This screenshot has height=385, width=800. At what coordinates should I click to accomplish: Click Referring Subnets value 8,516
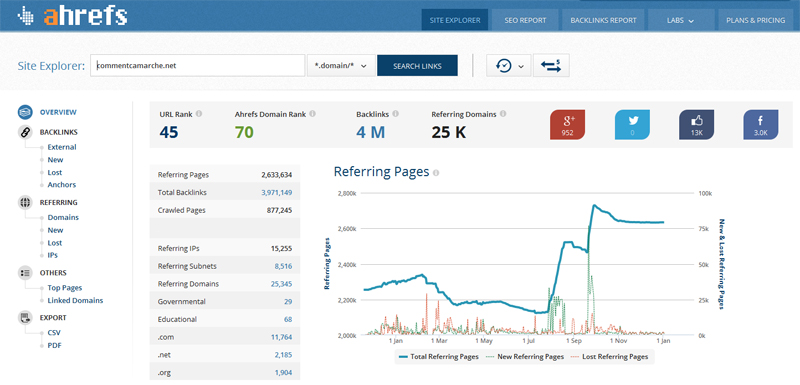click(x=283, y=266)
